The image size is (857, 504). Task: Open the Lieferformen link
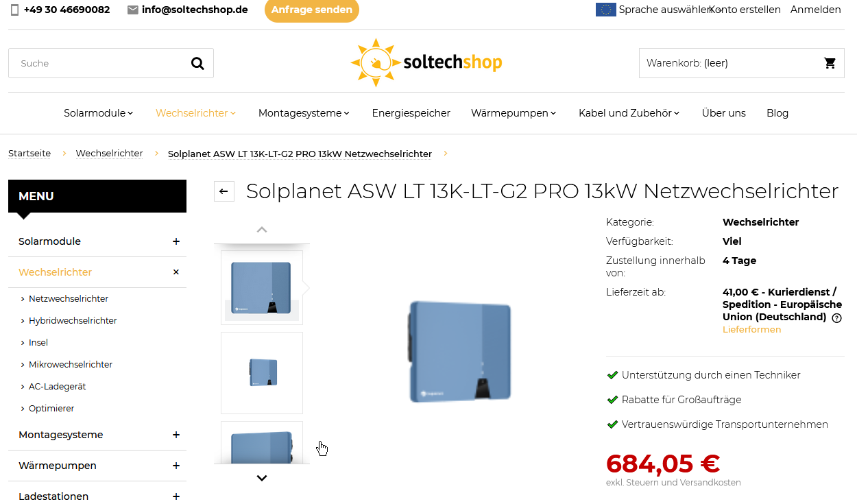click(751, 330)
